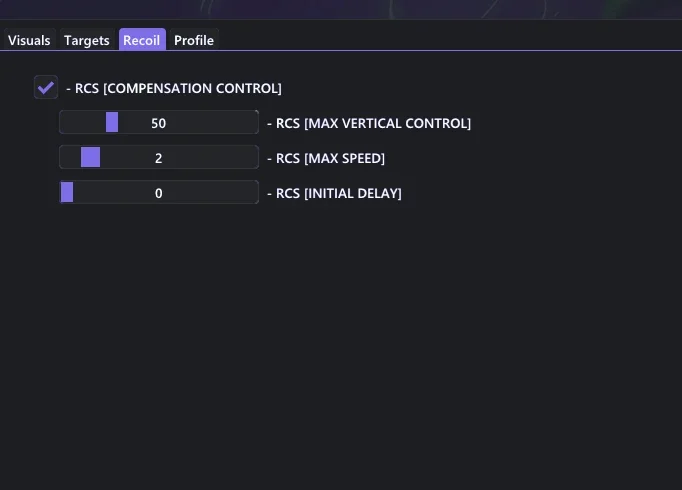This screenshot has height=490, width=682.
Task: Click the far left end of Max Speed track
Action: coord(63,157)
